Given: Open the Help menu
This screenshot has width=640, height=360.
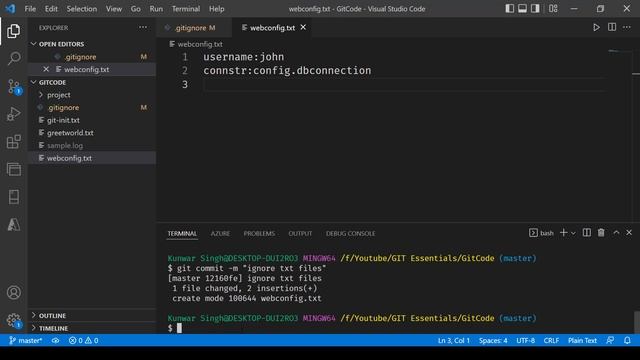Looking at the screenshot, I should (217, 9).
